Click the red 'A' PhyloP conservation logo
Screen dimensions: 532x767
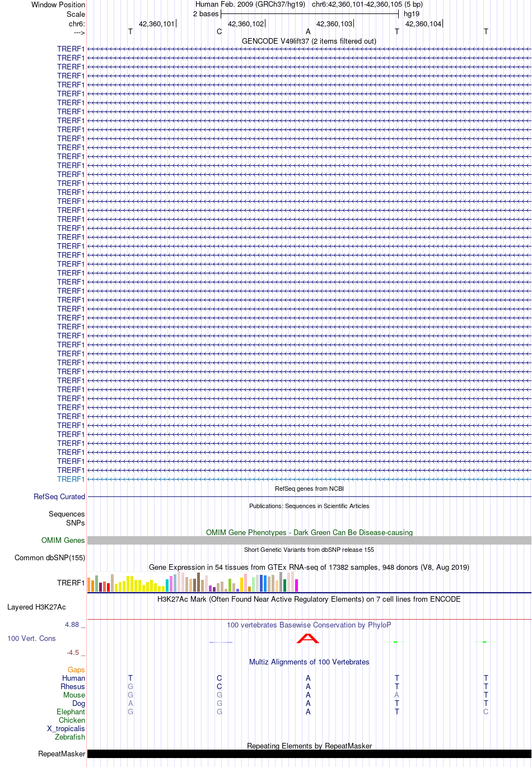coord(308,638)
